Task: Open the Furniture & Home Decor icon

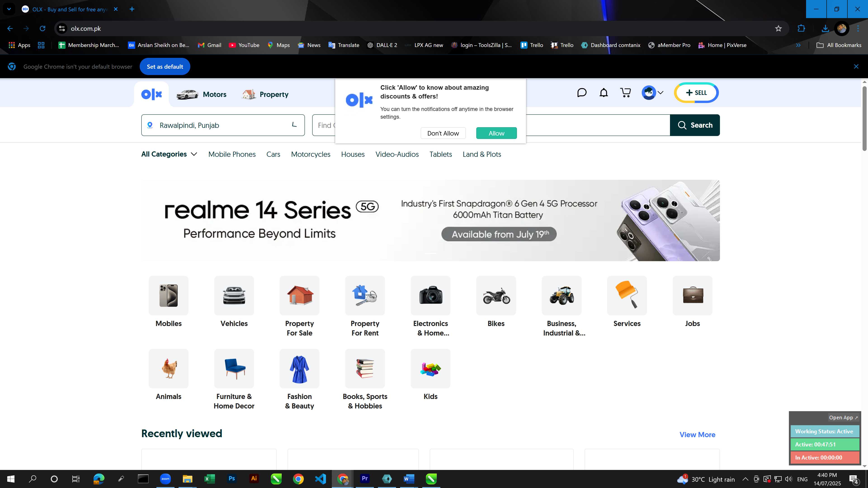Action: (x=234, y=368)
